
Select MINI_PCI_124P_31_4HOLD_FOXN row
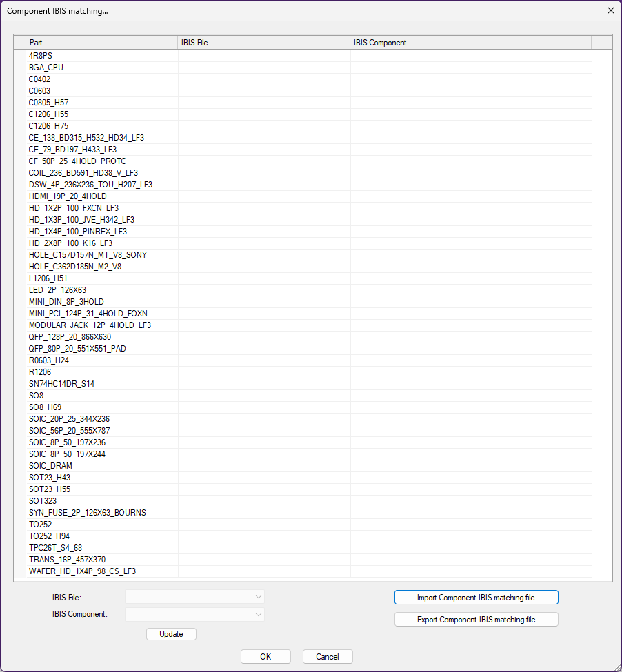88,314
